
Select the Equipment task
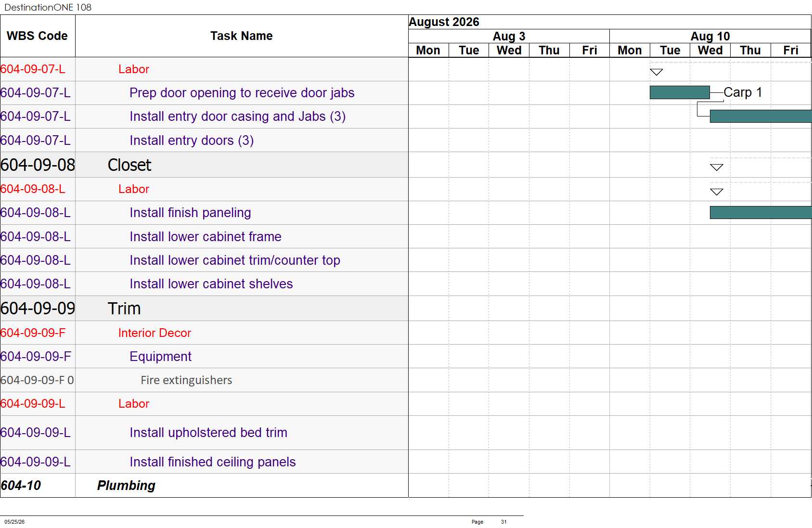[160, 357]
